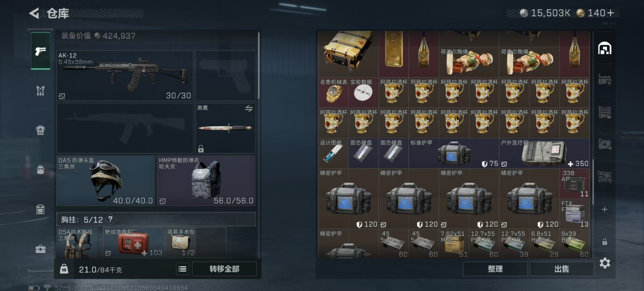This screenshot has width=644, height=291.
Task: Add a new stash container plus icon
Action: pyautogui.click(x=604, y=209)
